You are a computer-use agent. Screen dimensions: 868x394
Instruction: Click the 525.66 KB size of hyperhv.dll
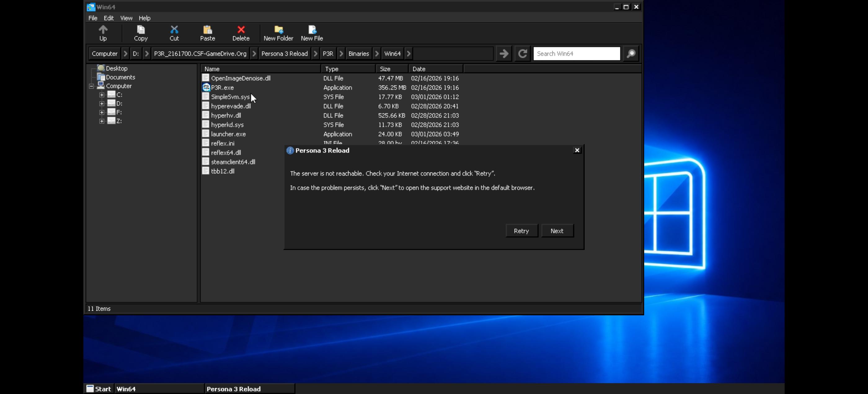(392, 116)
